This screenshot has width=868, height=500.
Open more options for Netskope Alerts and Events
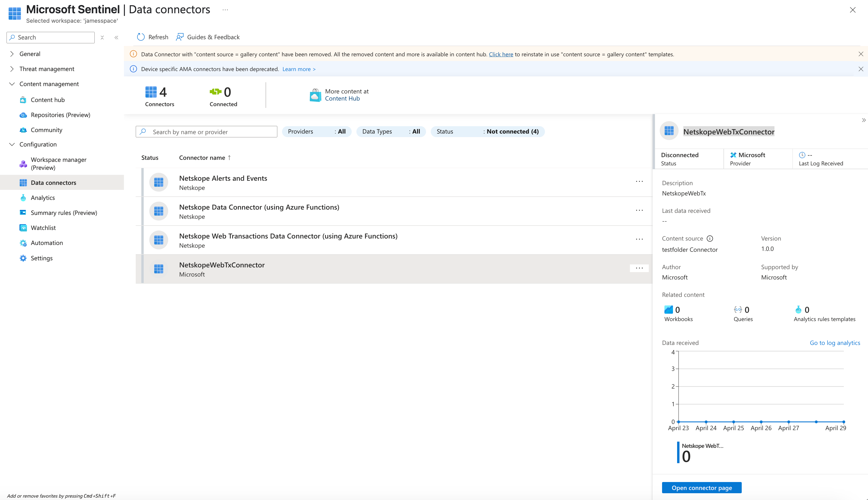[639, 181]
